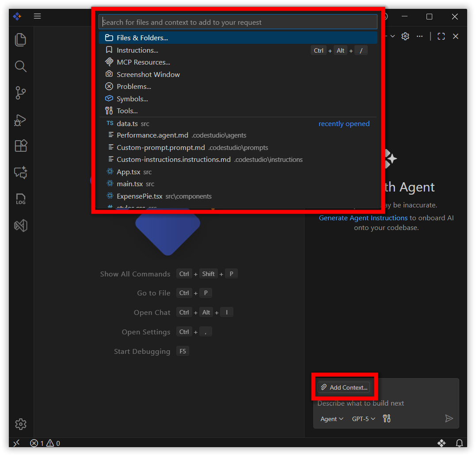Click the send message icon in chat

(449, 418)
